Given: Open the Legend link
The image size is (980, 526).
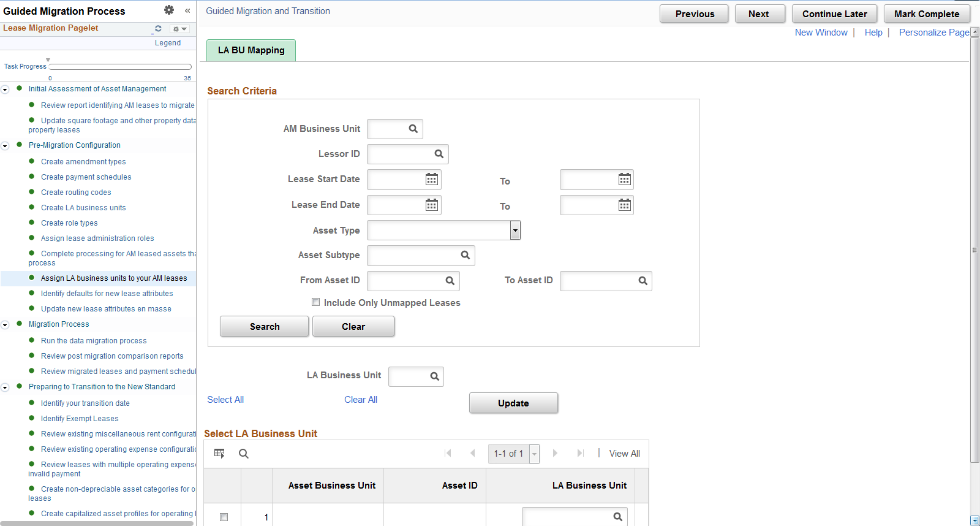Looking at the screenshot, I should (x=168, y=43).
